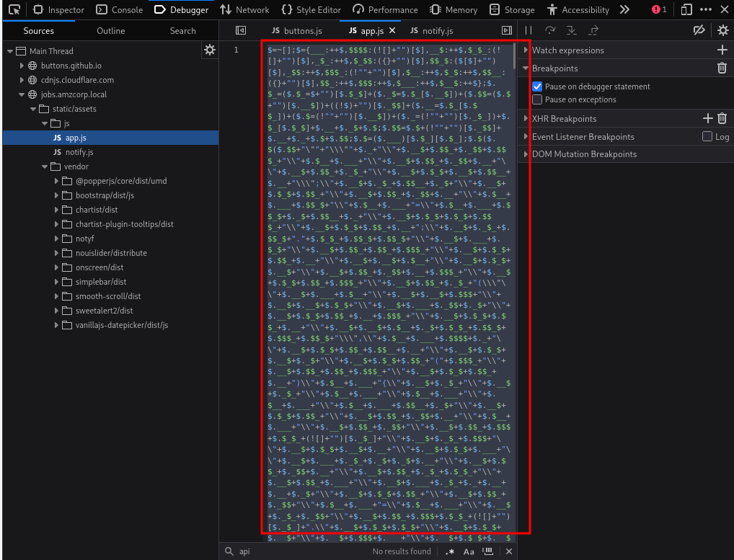Switch to the Performance panel
Viewport: 734px width, 560px height.
pyautogui.click(x=385, y=10)
